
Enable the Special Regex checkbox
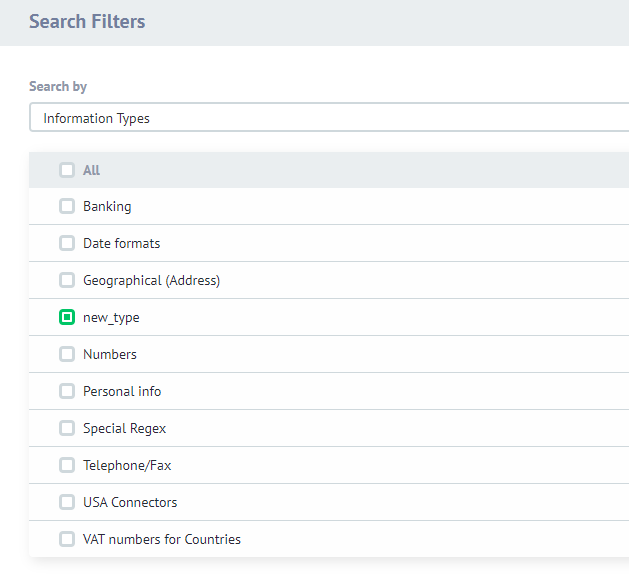tap(67, 428)
